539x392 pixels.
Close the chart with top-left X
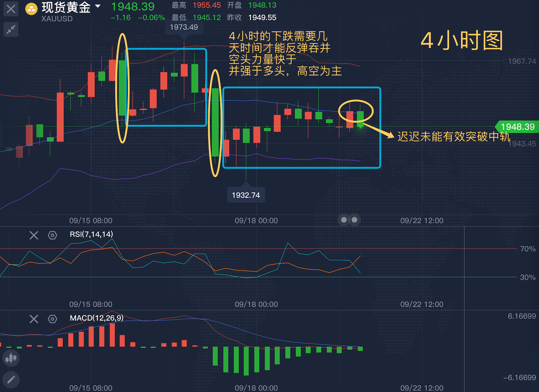coord(11,9)
